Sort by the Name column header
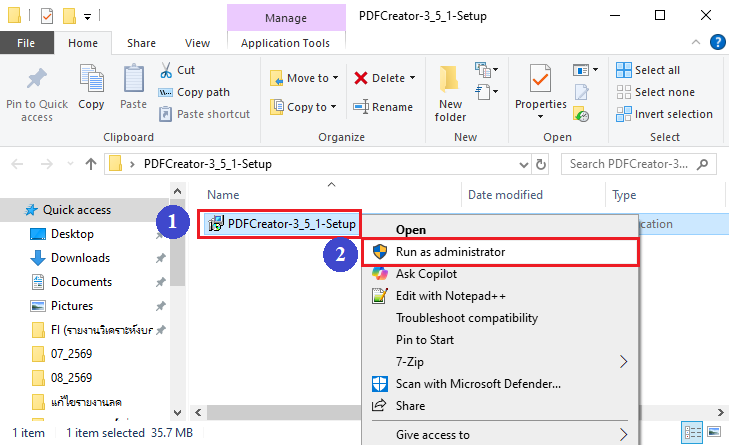Image resolution: width=729 pixels, height=445 pixels. (x=223, y=194)
